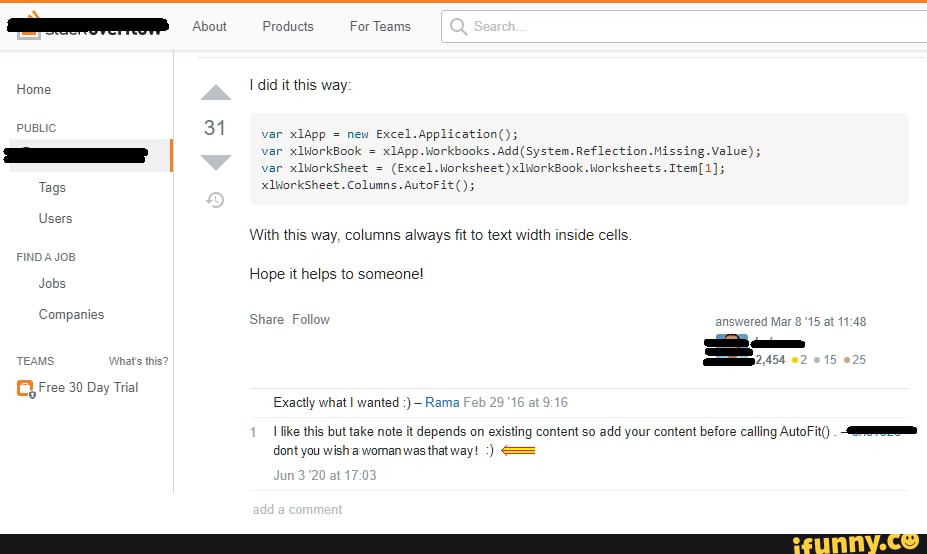Viewport: 927px width, 554px height.
Task: Click add a comment
Action: pos(297,510)
